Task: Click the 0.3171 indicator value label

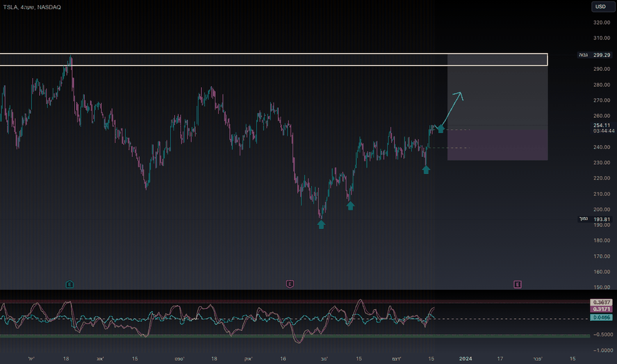Action: coord(601,309)
